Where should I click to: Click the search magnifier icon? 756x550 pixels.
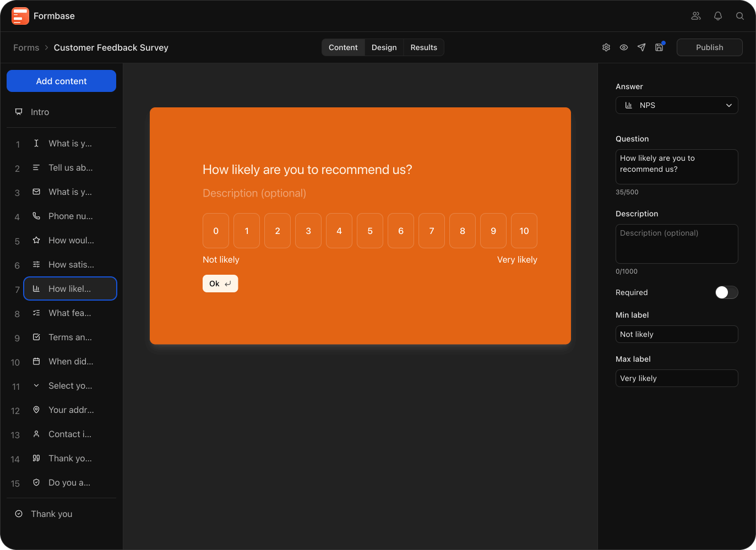(740, 16)
